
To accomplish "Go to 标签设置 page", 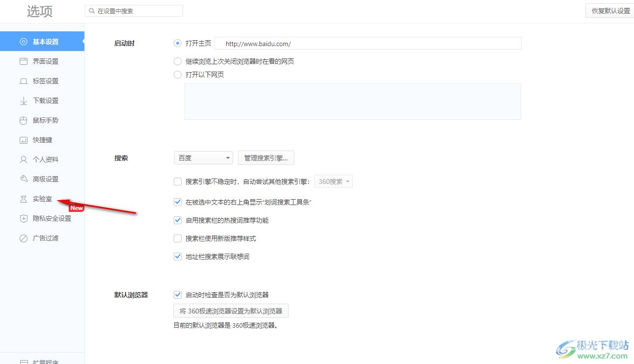I will point(42,81).
